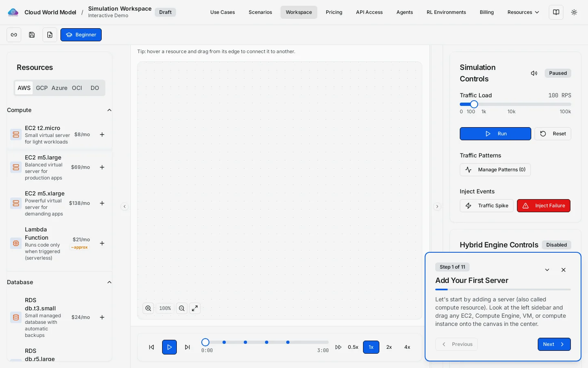Image resolution: width=588 pixels, height=368 pixels.
Task: Open the documentation book icon
Action: (556, 12)
